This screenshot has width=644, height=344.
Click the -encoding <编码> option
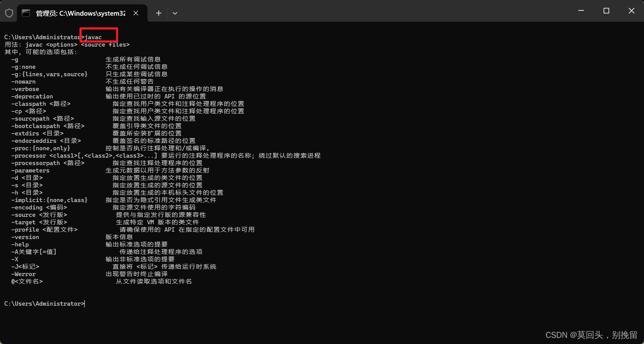click(39, 208)
